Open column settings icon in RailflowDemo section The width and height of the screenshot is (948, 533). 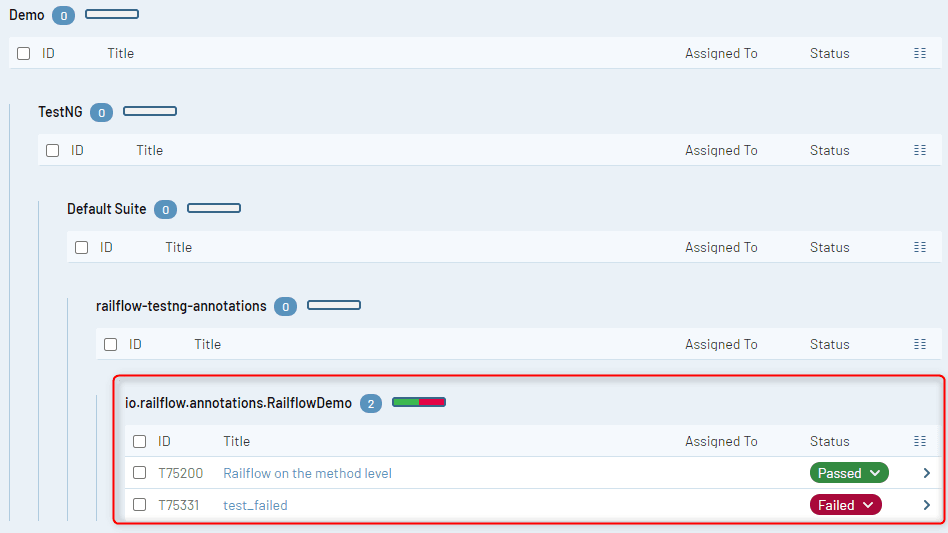[920, 441]
